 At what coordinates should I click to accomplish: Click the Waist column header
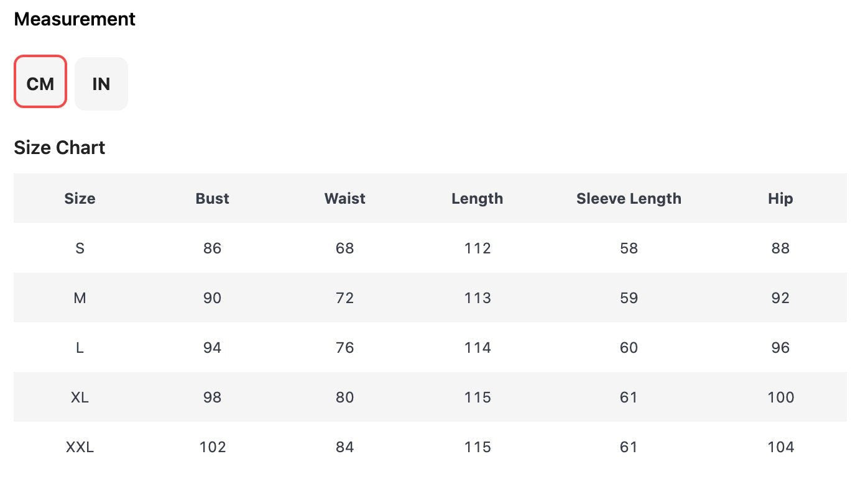[x=344, y=199]
